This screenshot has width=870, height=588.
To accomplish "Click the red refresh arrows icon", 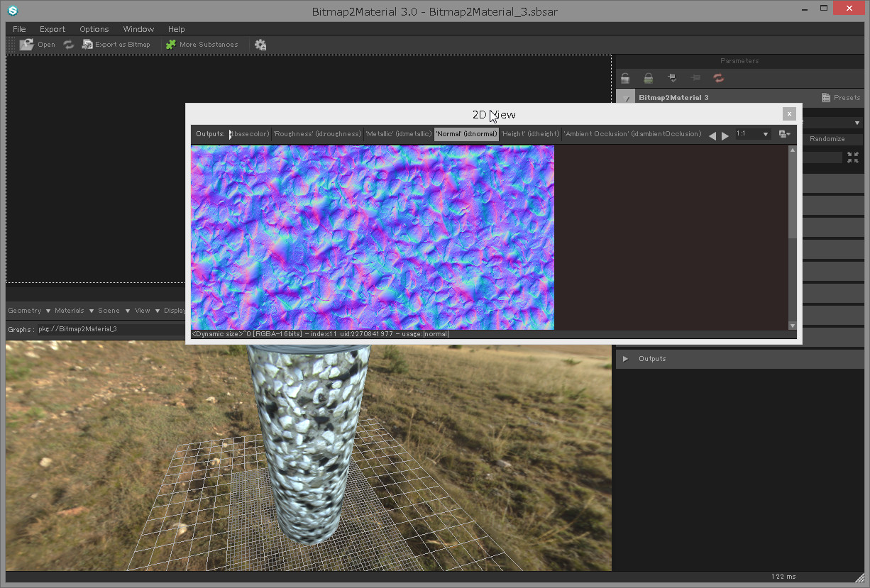I will (x=718, y=78).
